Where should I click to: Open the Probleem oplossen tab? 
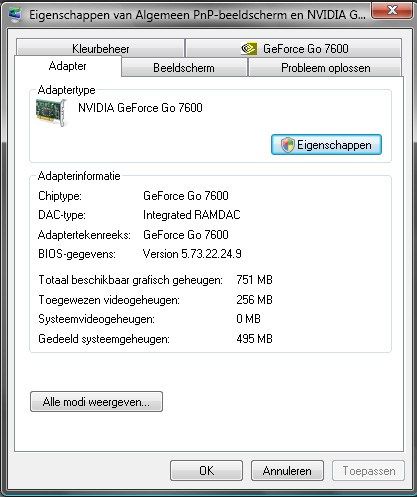point(325,68)
